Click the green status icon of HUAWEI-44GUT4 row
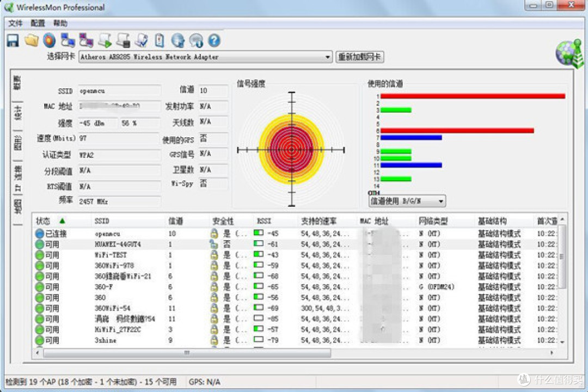Screen dimensions: 588x392 pyautogui.click(x=39, y=244)
